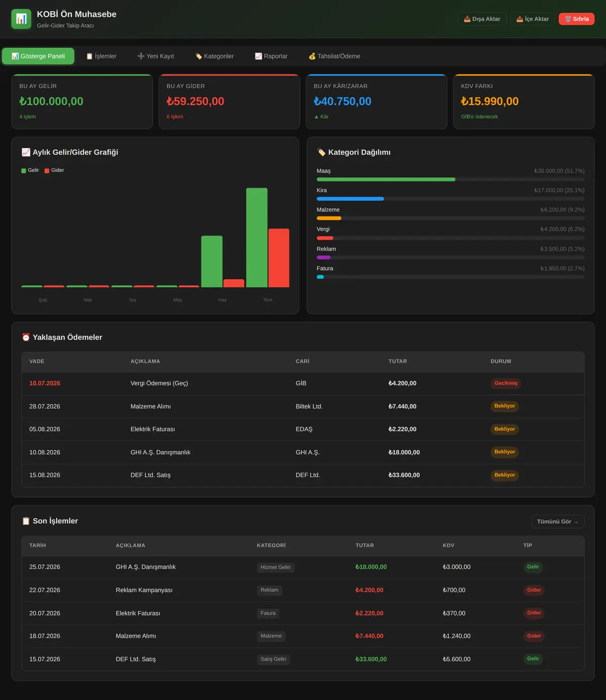The height and width of the screenshot is (700, 606).
Task: Switch to the İşlemler tab
Action: click(x=101, y=56)
